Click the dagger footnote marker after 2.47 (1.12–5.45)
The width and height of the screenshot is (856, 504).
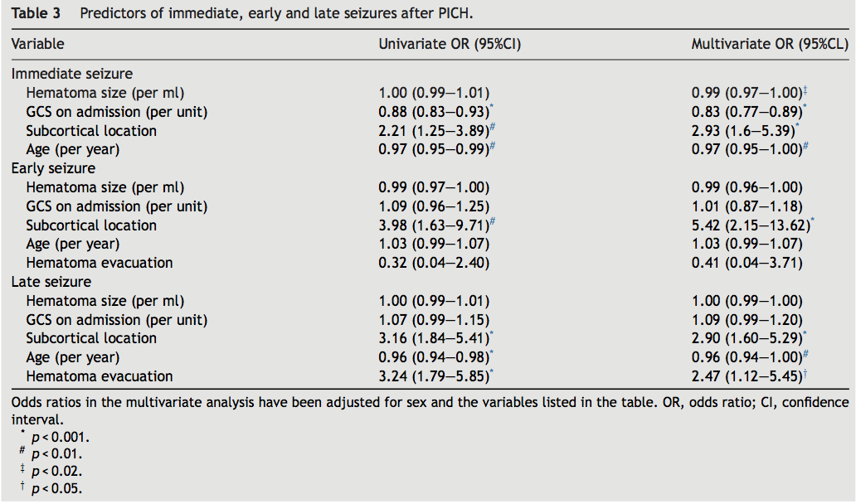coord(806,374)
